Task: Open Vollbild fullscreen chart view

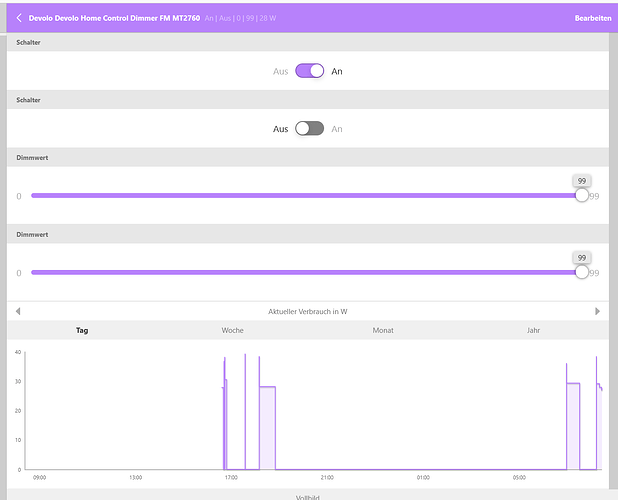Action: (307, 496)
